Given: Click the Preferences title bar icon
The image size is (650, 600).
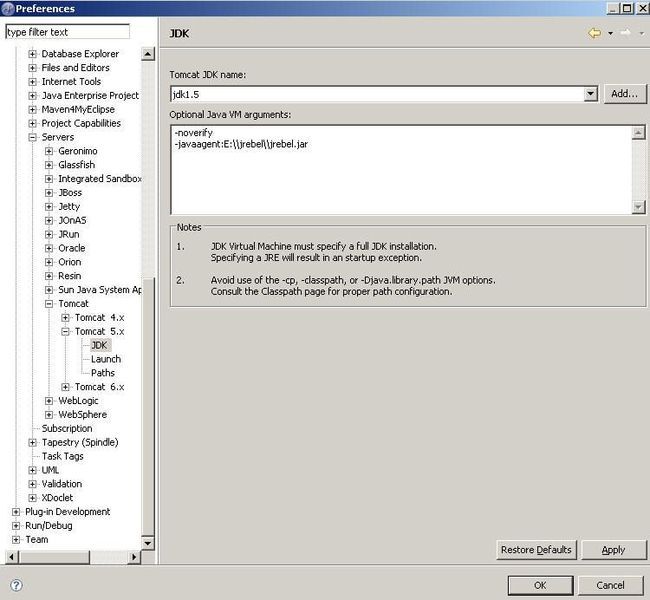Looking at the screenshot, I should tap(8, 8).
